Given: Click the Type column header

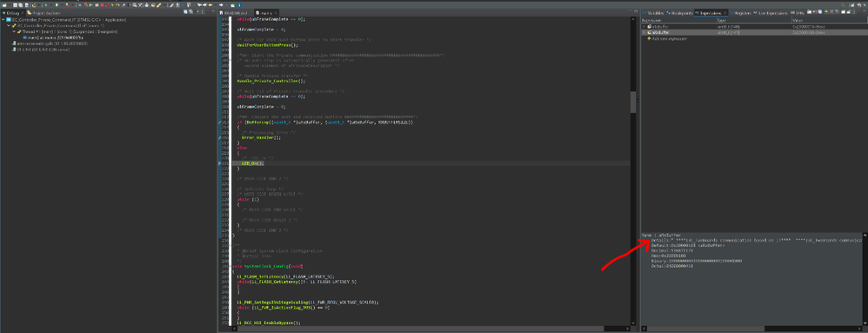Looking at the screenshot, I should point(754,21).
